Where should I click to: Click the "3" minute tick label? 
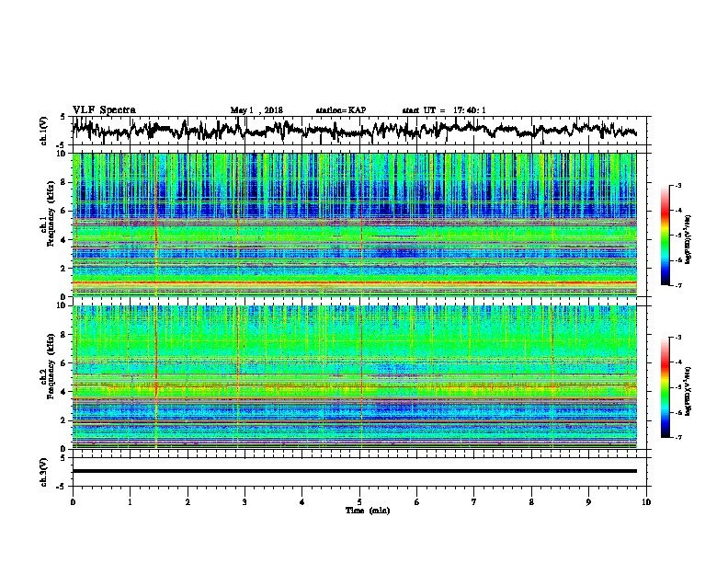click(x=245, y=501)
